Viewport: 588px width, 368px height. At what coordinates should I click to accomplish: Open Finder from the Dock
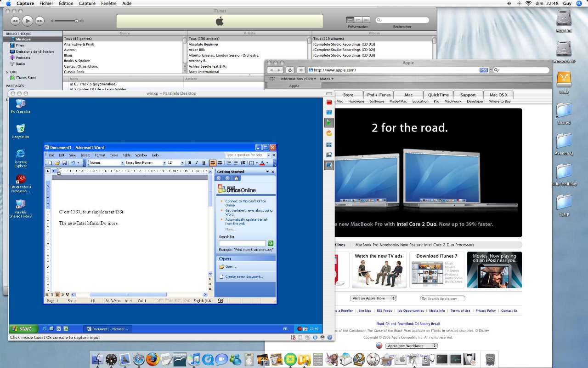[97, 359]
